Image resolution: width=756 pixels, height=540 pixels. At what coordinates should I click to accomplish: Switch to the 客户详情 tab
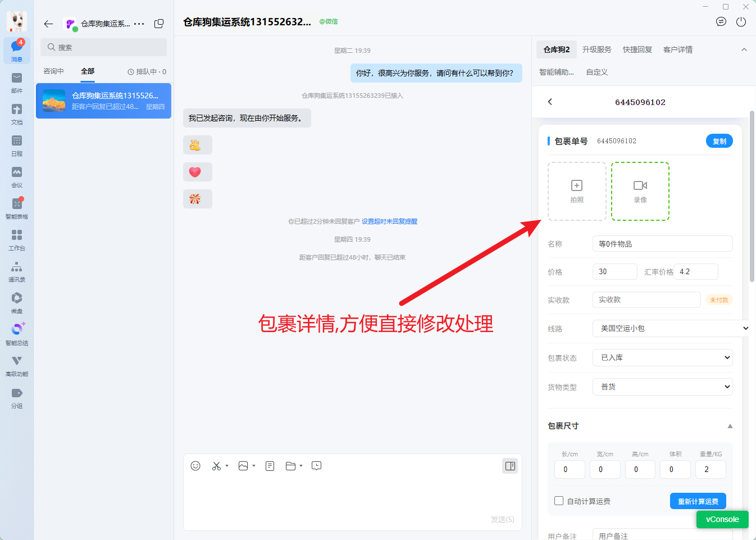(x=678, y=49)
